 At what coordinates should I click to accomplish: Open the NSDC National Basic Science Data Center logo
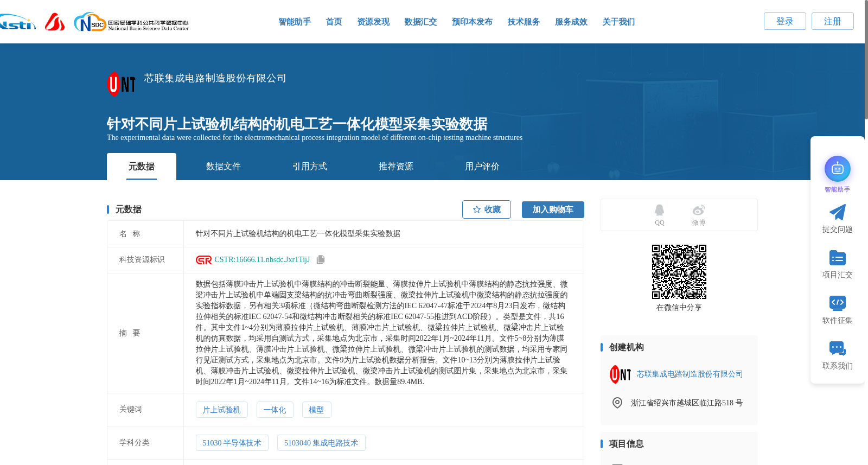131,22
